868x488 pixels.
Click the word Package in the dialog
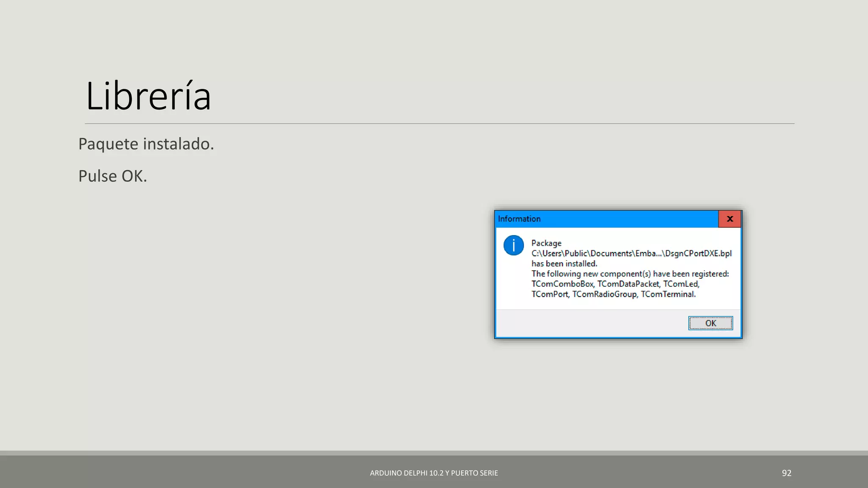point(546,243)
